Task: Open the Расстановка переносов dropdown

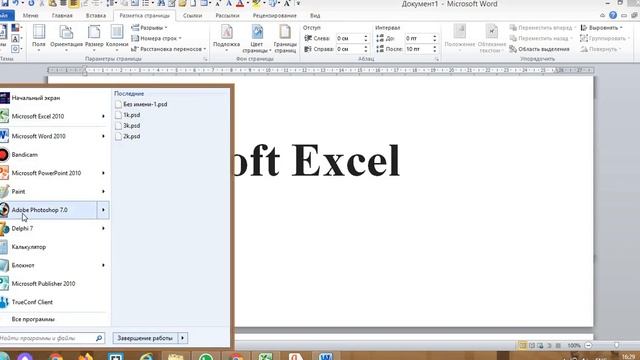Action: [x=169, y=49]
